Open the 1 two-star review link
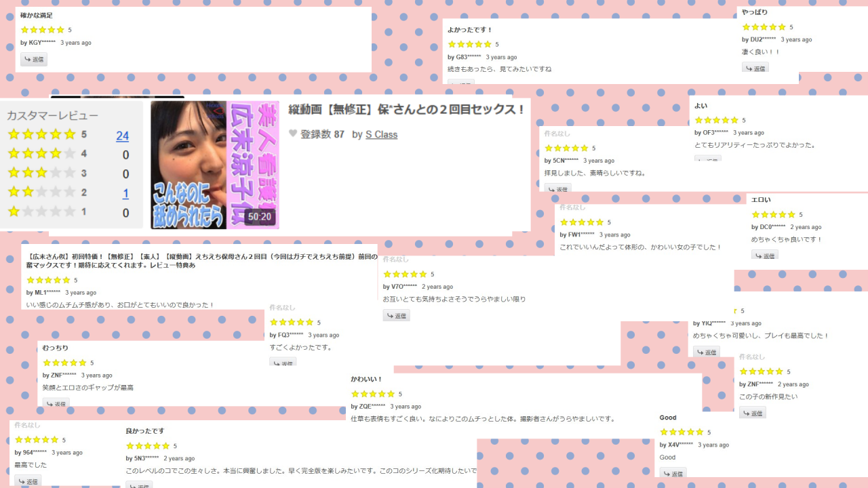 pyautogui.click(x=125, y=194)
